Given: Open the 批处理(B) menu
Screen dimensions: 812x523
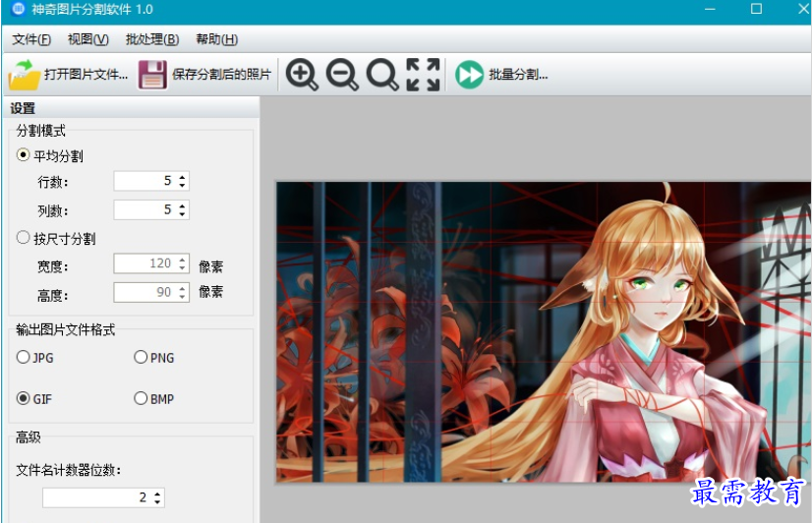Looking at the screenshot, I should pyautogui.click(x=152, y=39).
